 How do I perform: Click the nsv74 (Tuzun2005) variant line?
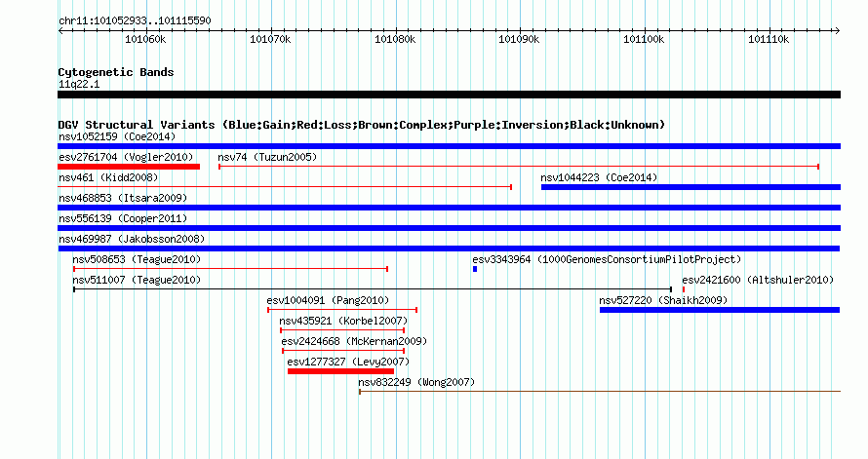[519, 167]
